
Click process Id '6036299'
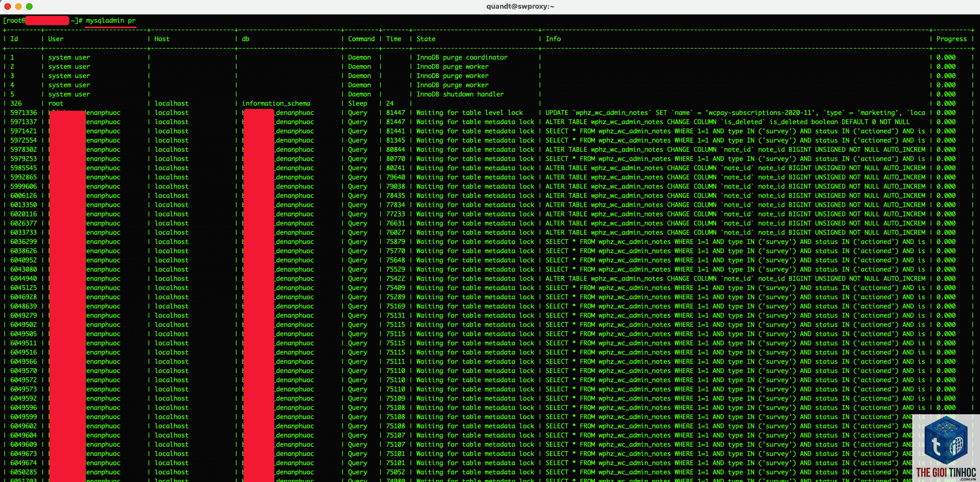pos(23,242)
